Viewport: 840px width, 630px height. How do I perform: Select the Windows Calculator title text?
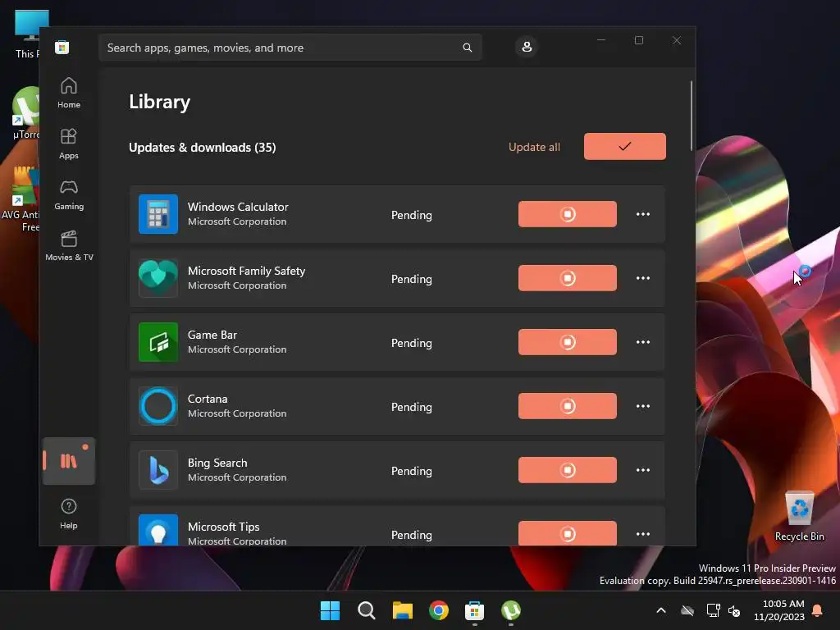(x=238, y=207)
